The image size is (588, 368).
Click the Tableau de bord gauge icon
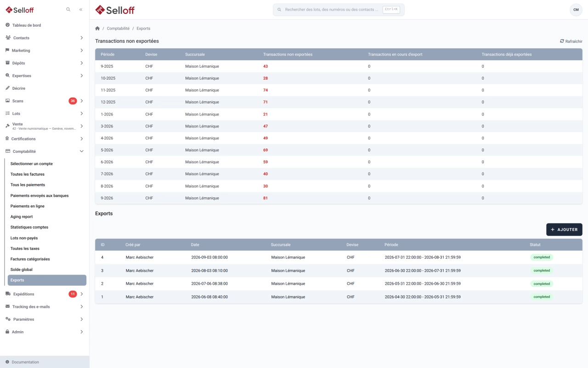pos(8,25)
